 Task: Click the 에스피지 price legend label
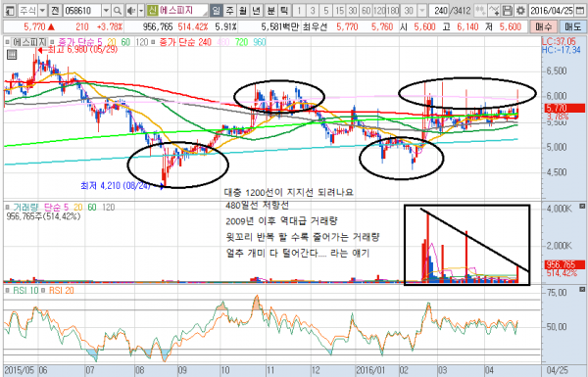(x=29, y=42)
